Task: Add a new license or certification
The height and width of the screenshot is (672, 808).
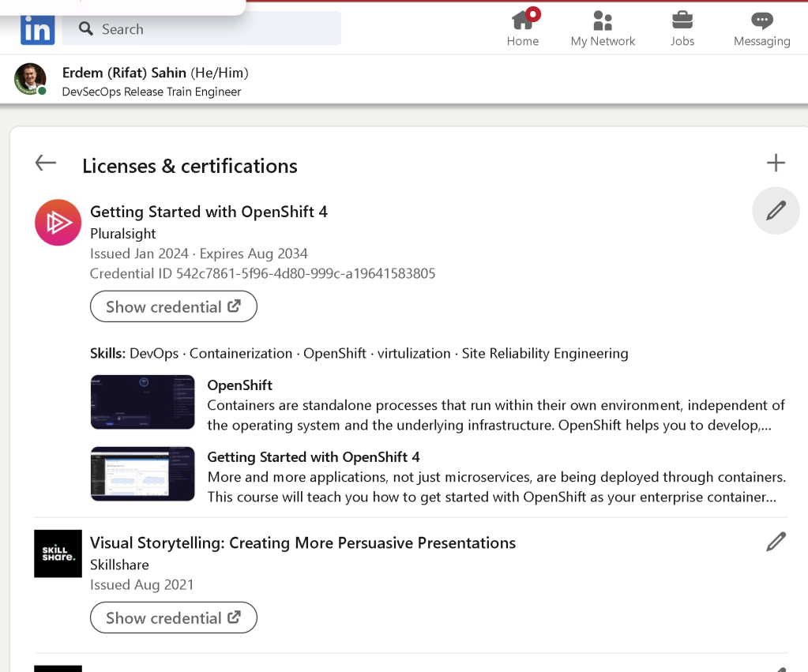Action: click(776, 163)
